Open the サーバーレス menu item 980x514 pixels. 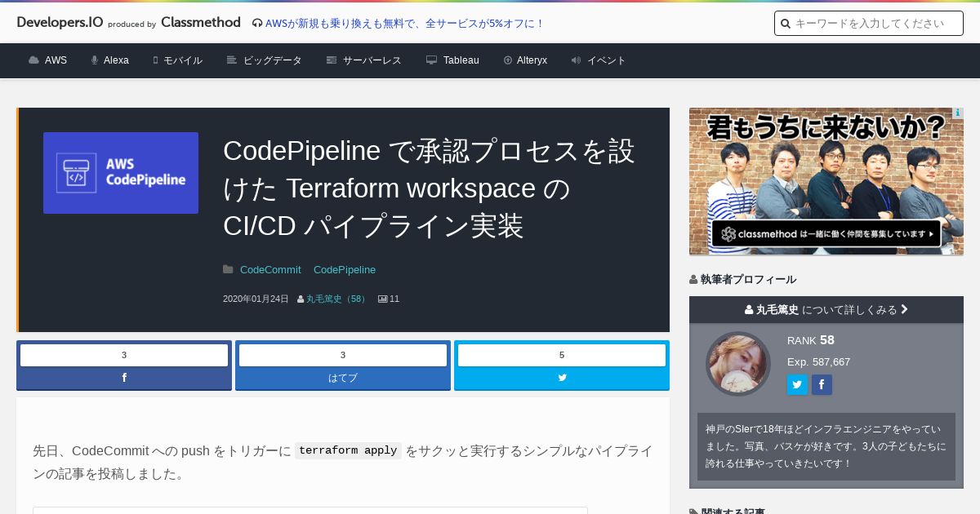pos(372,60)
